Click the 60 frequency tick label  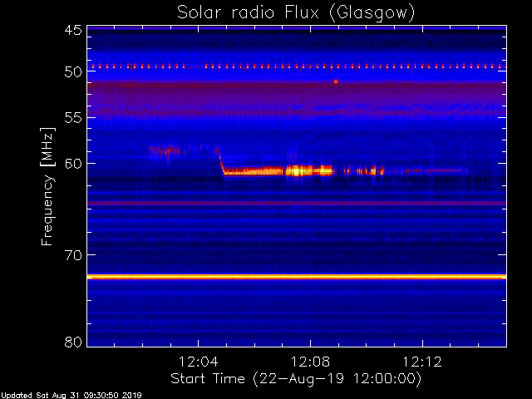(73, 164)
